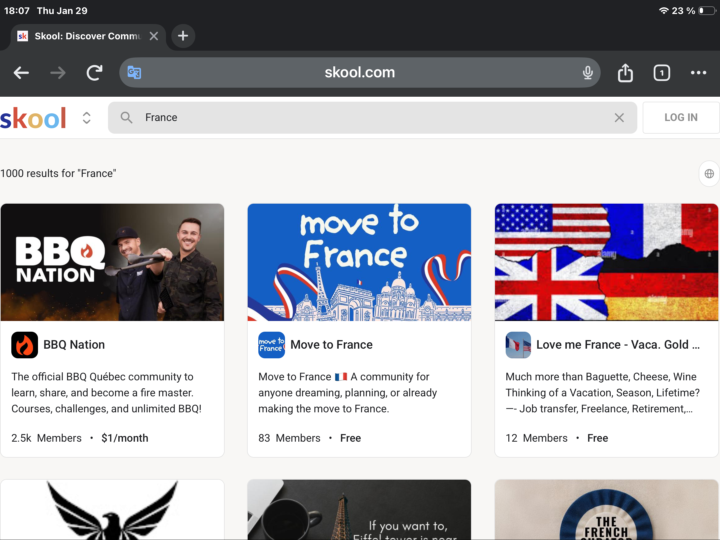Clear the France search with X icon
This screenshot has height=540, width=720.
click(619, 118)
